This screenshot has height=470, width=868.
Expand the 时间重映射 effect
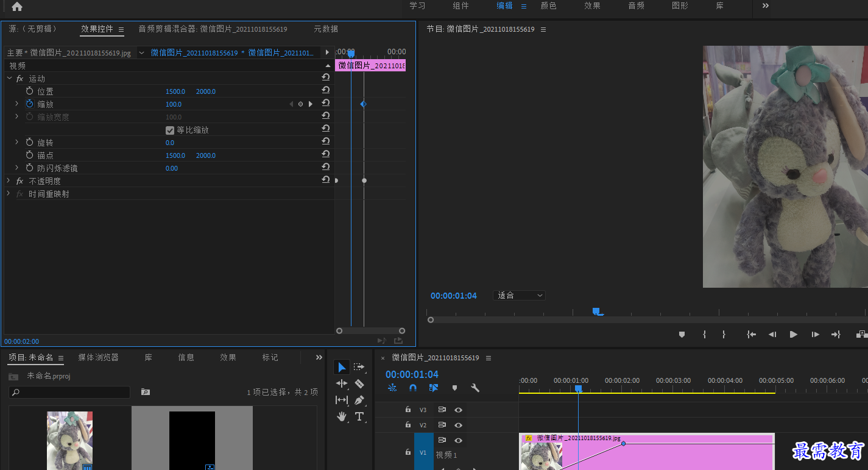click(9, 193)
